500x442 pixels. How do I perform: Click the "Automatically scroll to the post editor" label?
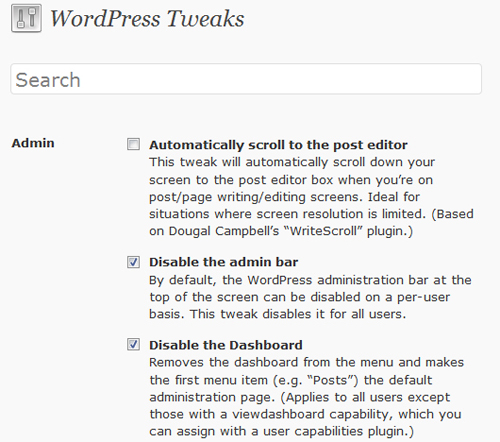pyautogui.click(x=278, y=145)
